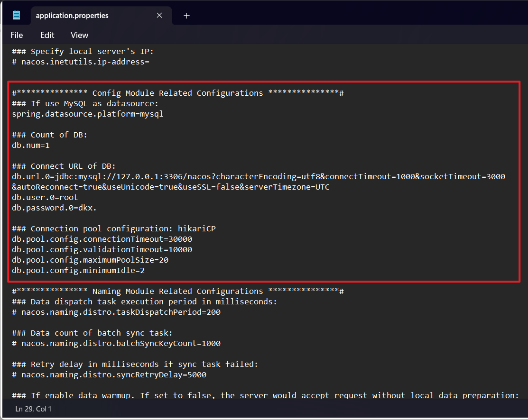Click the Naming Module Related Configurations header
The width and height of the screenshot is (528, 420).
[x=178, y=292]
